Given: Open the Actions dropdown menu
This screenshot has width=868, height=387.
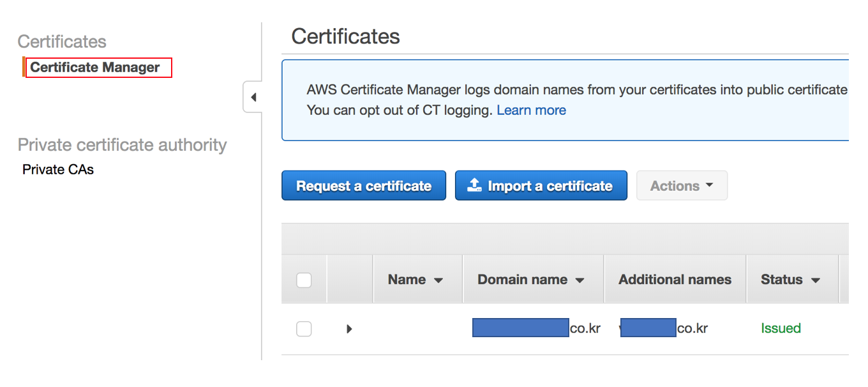Looking at the screenshot, I should [x=682, y=186].
